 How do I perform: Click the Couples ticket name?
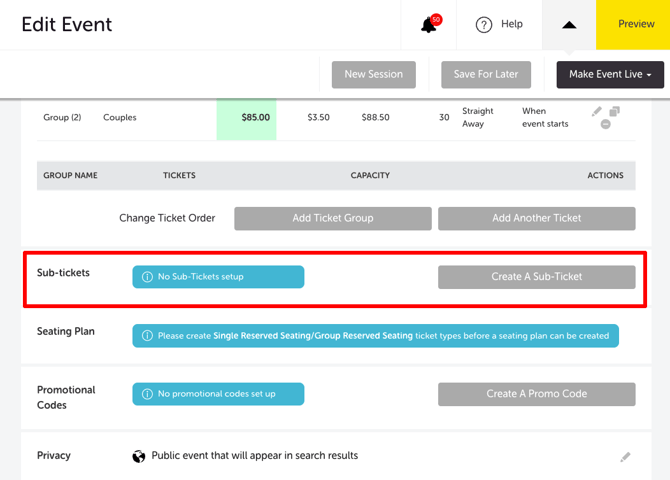click(x=120, y=117)
